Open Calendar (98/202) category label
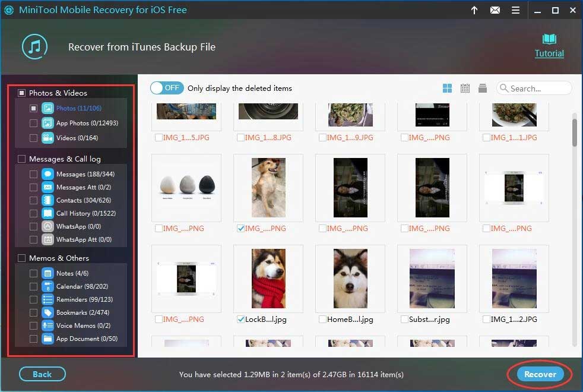Screen dimensions: 583x392 click(82, 286)
